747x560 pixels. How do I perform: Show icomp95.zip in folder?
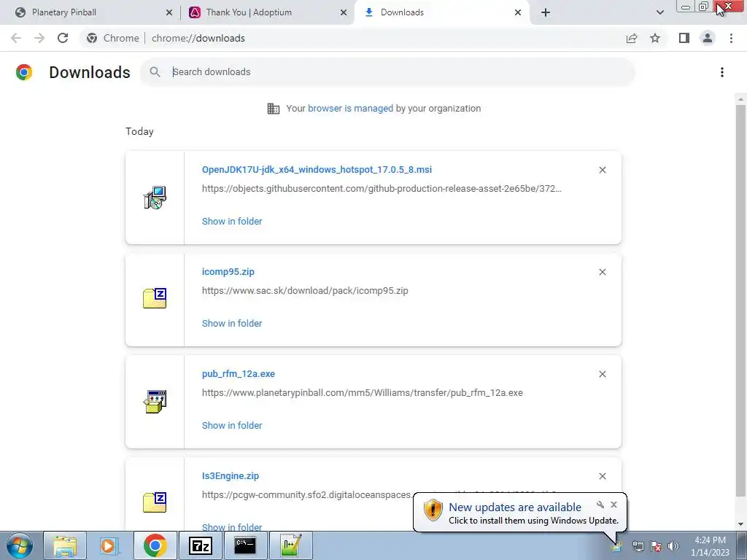232,323
